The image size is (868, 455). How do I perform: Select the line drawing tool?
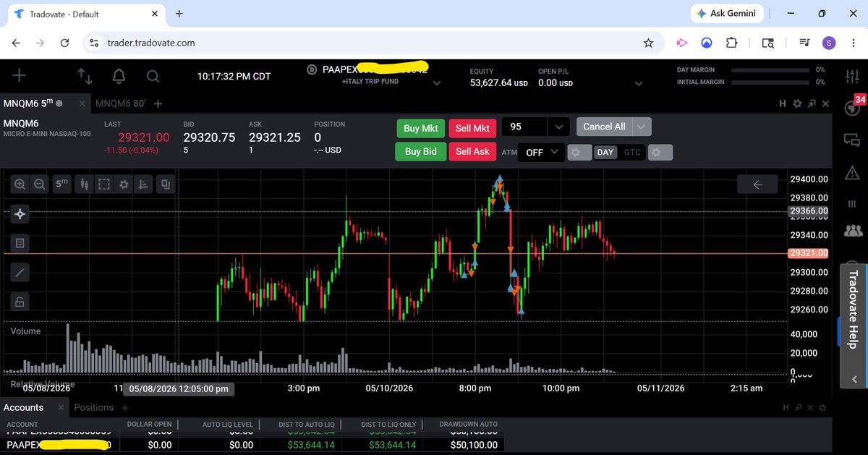pyautogui.click(x=20, y=273)
